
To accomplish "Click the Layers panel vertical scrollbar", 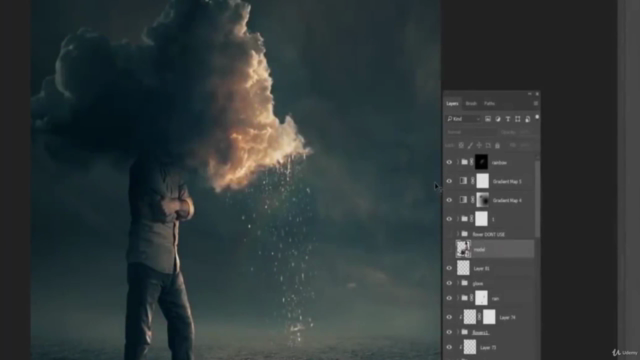I will (x=538, y=198).
